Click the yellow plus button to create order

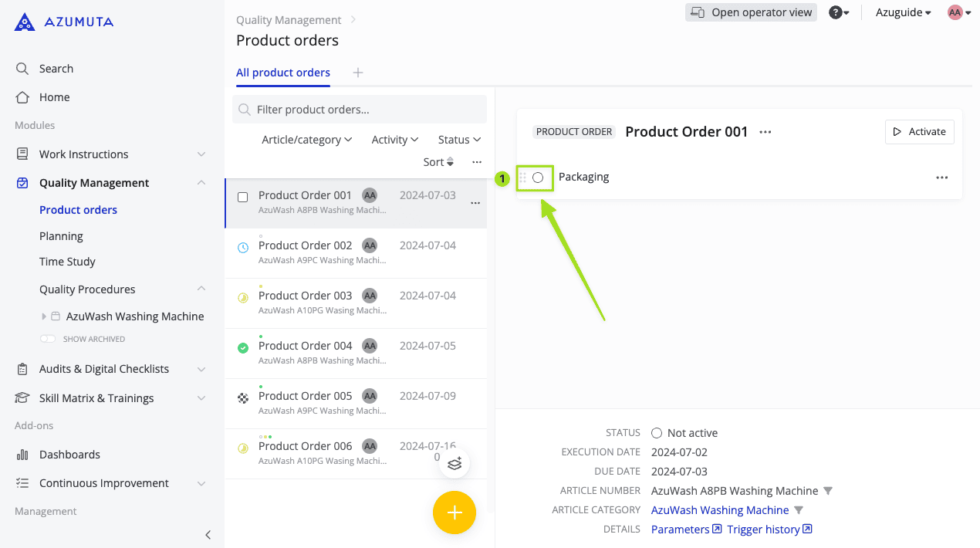click(x=454, y=512)
